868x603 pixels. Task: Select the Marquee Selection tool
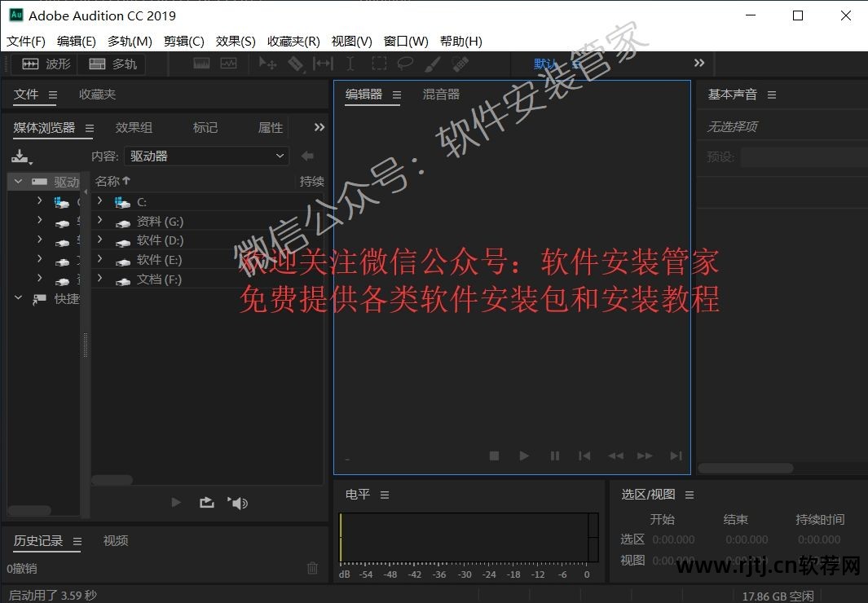(x=379, y=64)
